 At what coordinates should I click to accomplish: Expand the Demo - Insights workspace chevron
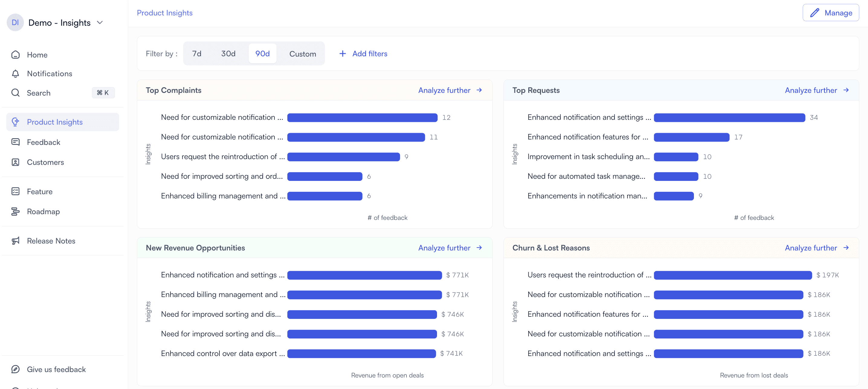pos(100,23)
